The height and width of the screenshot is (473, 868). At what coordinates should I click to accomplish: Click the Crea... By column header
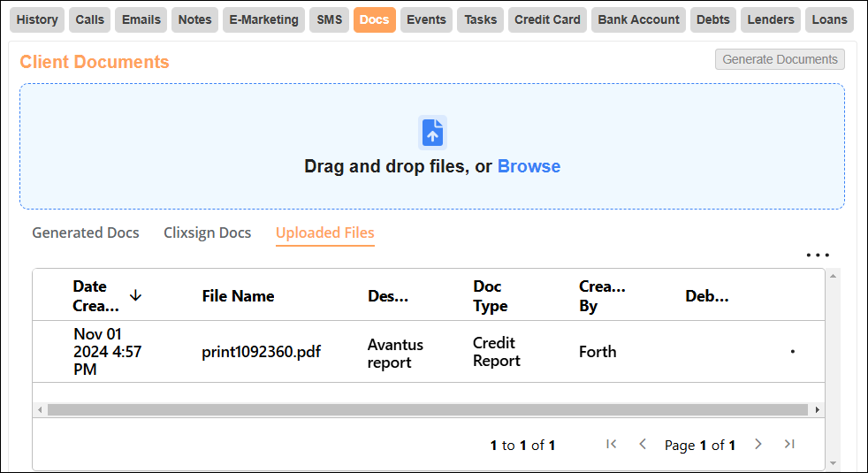[x=602, y=296]
